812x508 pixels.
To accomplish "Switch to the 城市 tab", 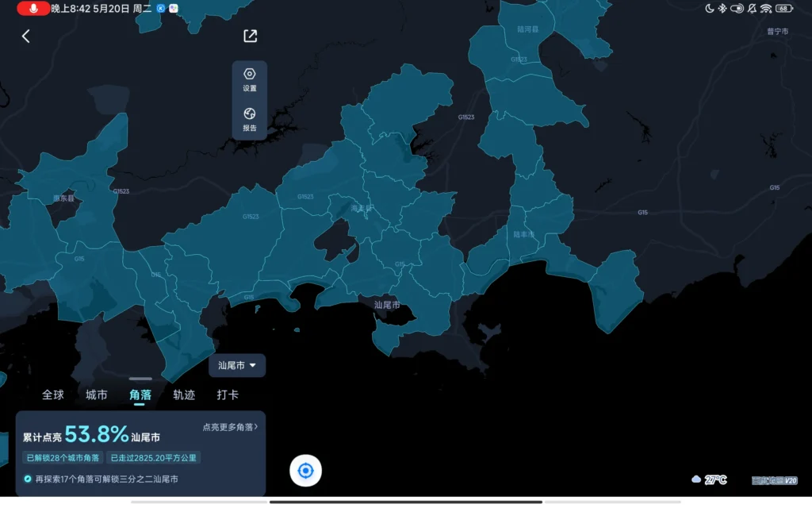I will pyautogui.click(x=97, y=394).
